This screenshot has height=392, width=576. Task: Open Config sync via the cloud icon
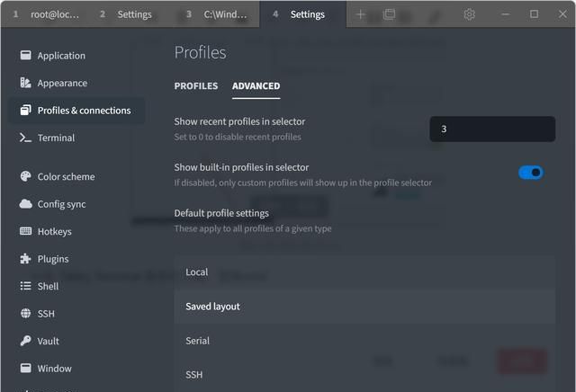pos(26,204)
